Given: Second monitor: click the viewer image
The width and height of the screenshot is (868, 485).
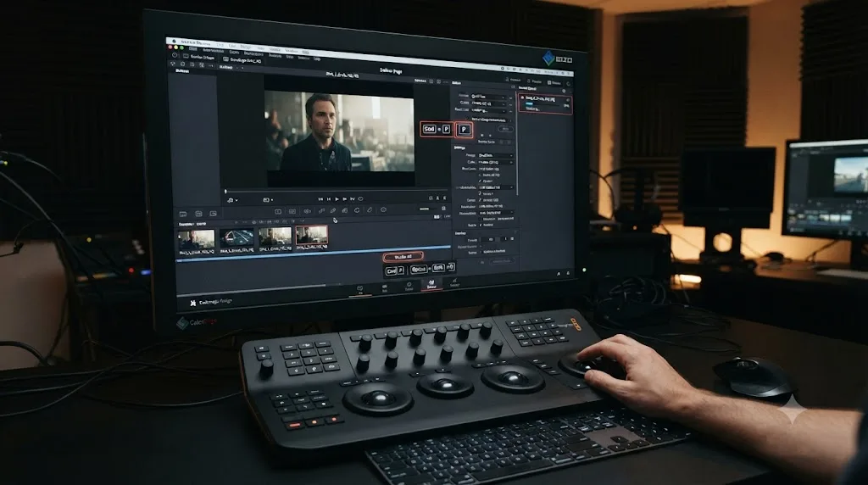Looking at the screenshot, I should tap(849, 175).
